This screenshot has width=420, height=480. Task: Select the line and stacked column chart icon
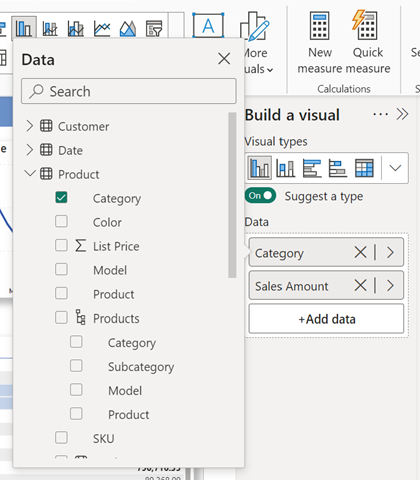50,28
